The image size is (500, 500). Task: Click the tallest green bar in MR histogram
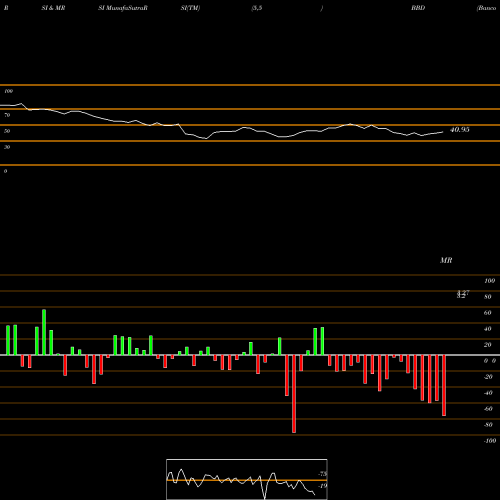pos(44,332)
